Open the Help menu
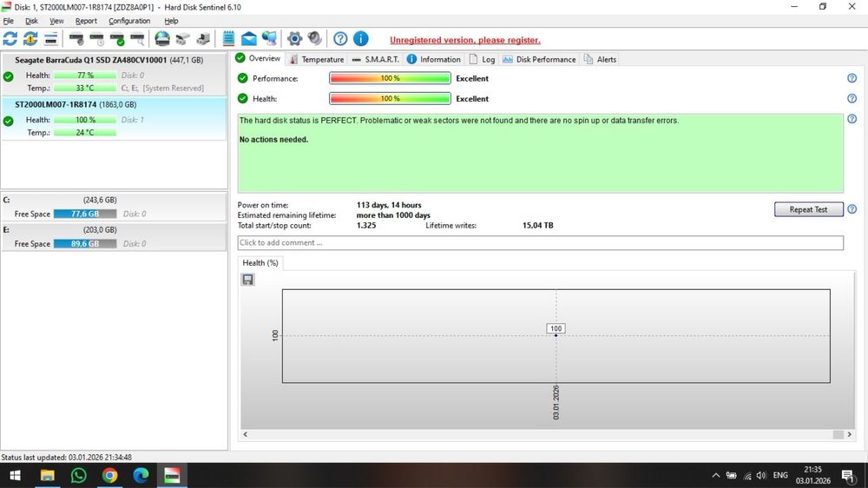Image resolution: width=868 pixels, height=488 pixels. click(171, 21)
